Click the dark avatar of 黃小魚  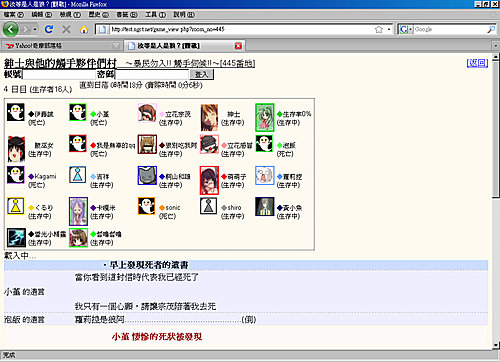[265, 207]
